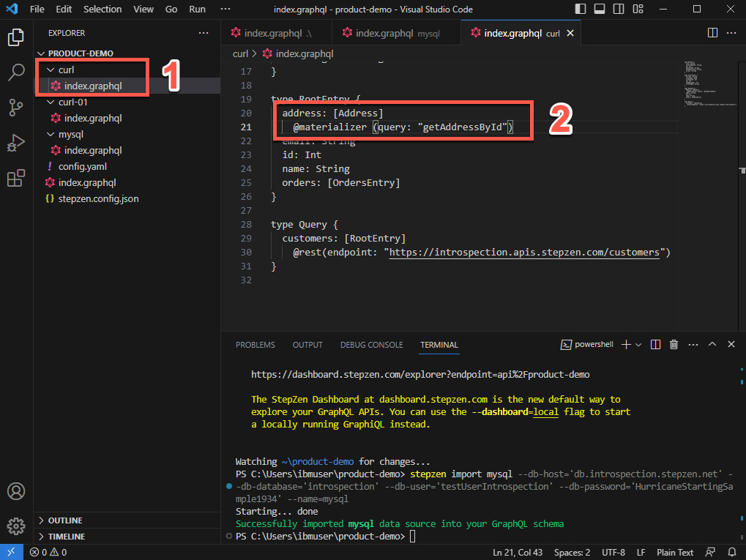Open the Run and Debug view
The image size is (746, 560).
[x=16, y=143]
